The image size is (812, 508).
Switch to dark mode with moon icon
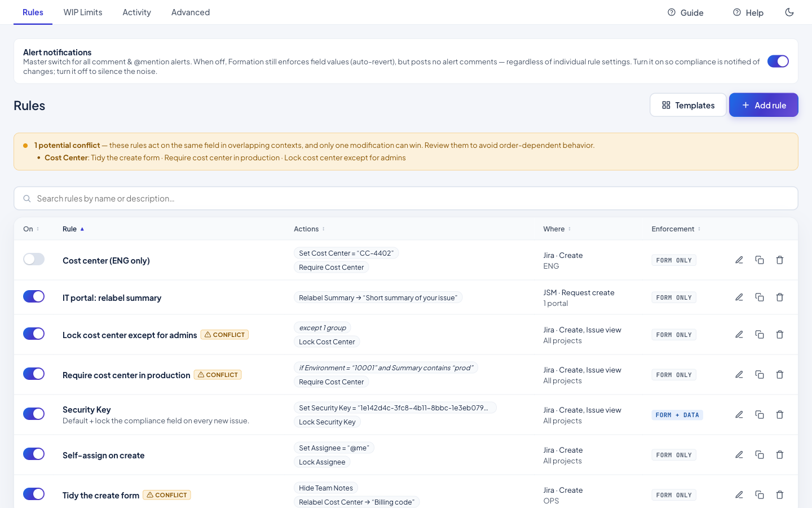[x=789, y=12]
